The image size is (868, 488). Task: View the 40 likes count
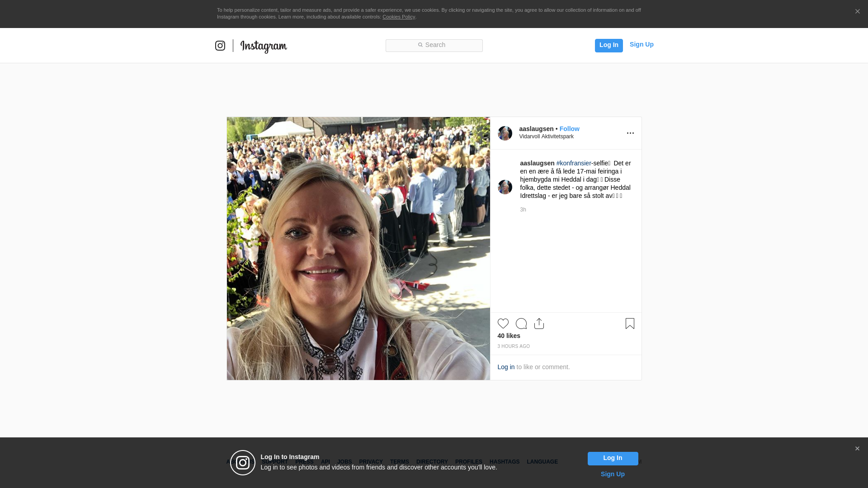point(509,336)
